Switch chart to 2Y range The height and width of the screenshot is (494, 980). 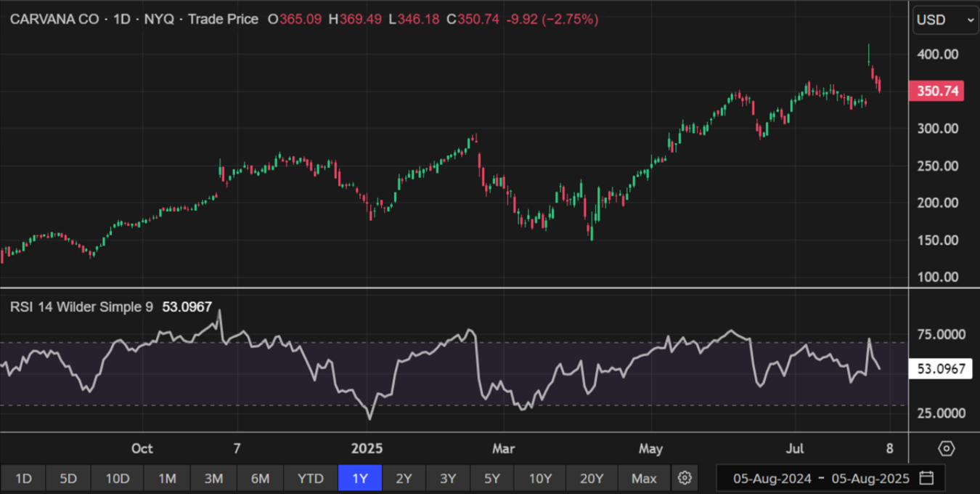pyautogui.click(x=404, y=478)
